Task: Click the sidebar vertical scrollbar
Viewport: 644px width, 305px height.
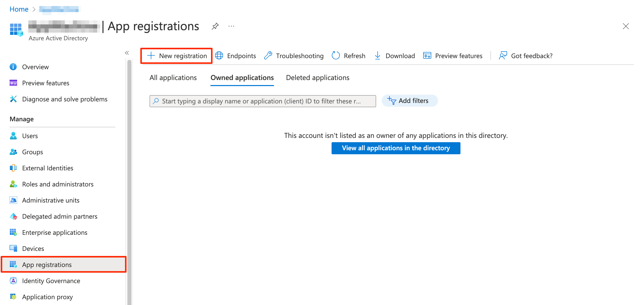Action: pyautogui.click(x=129, y=176)
